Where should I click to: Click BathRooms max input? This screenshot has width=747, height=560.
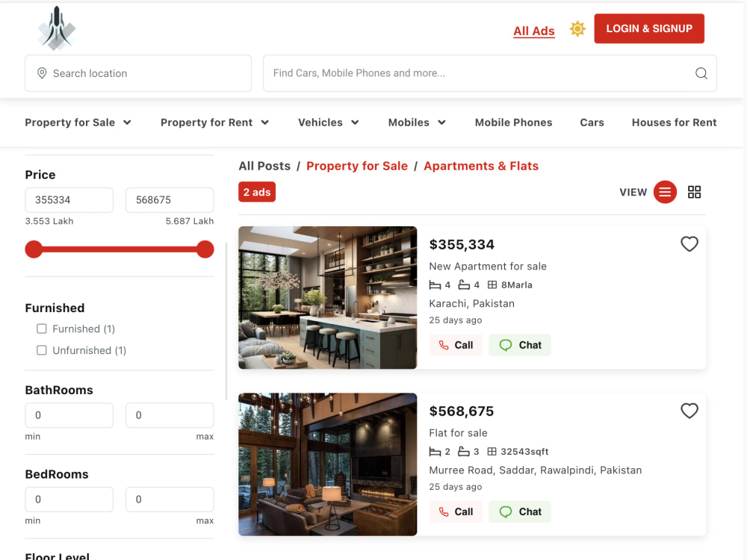(170, 415)
